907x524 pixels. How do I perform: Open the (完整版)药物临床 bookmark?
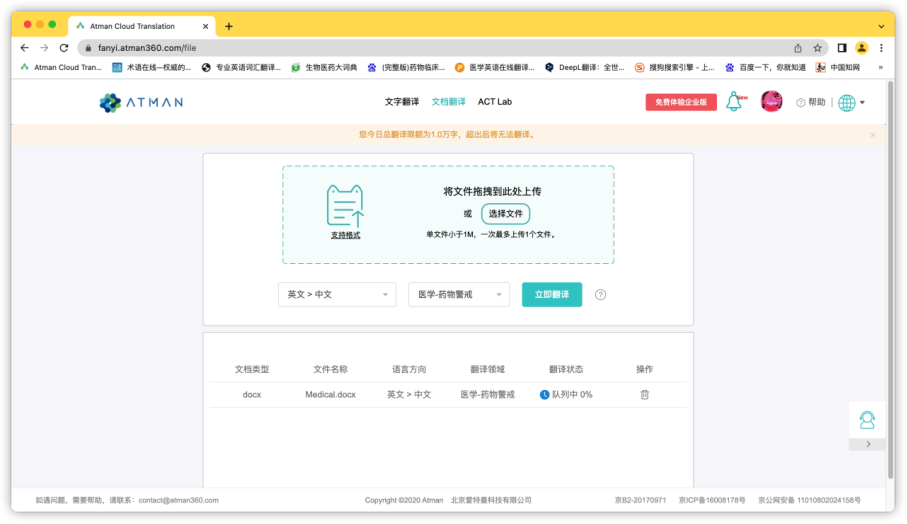pyautogui.click(x=407, y=68)
